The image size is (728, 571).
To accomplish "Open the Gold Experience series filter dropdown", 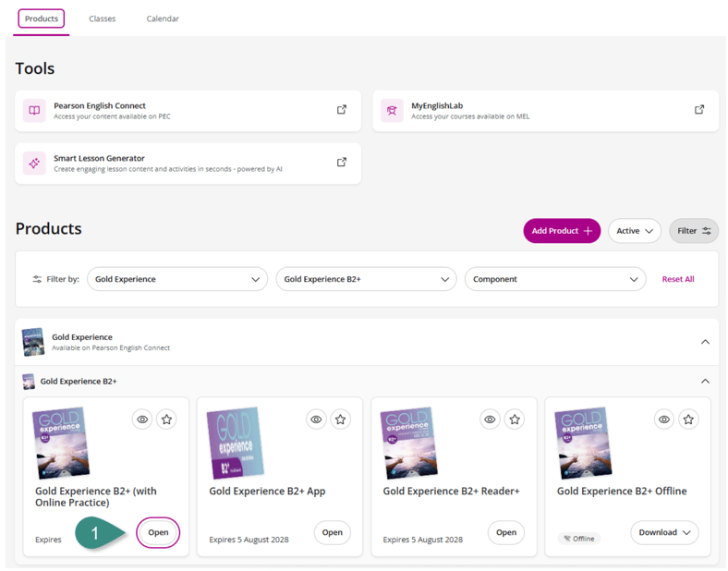I will point(177,279).
